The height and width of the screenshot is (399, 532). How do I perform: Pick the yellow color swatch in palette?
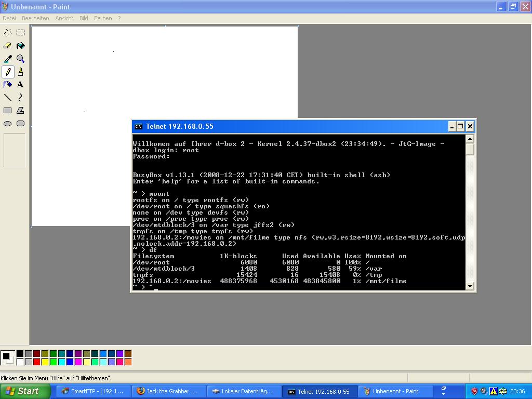click(45, 362)
